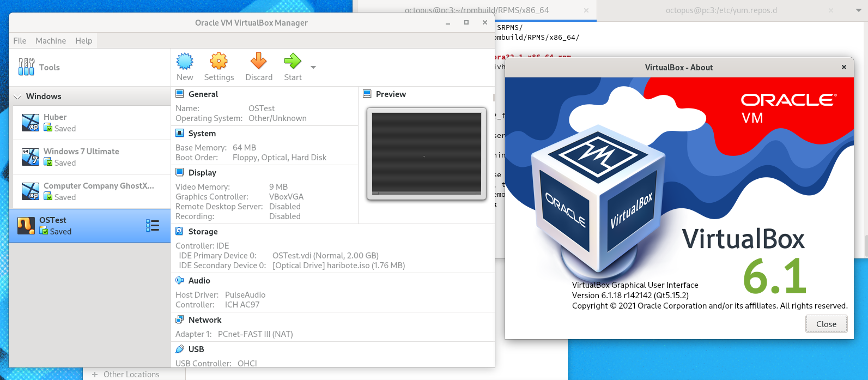Close the About dialog with Close button
This screenshot has width=868, height=380.
coord(826,324)
